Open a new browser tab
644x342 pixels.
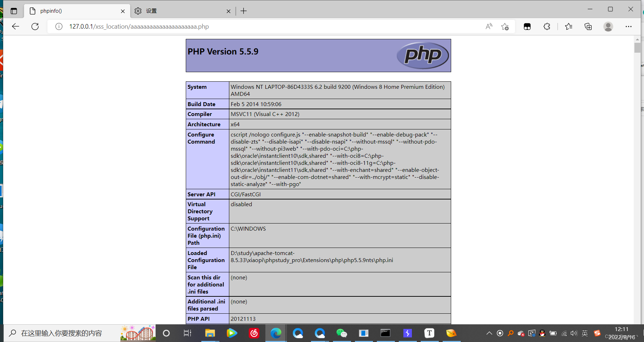tap(243, 11)
